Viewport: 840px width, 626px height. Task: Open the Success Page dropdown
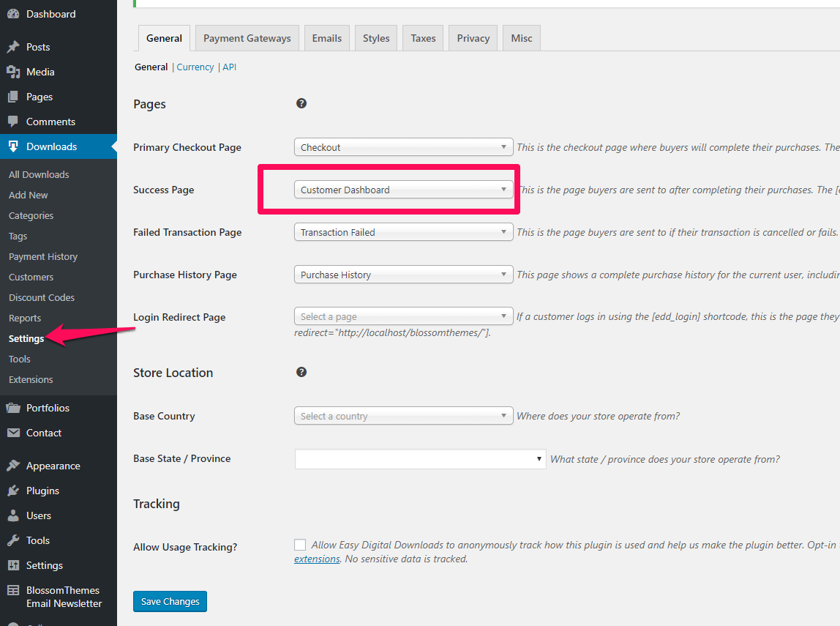[403, 190]
